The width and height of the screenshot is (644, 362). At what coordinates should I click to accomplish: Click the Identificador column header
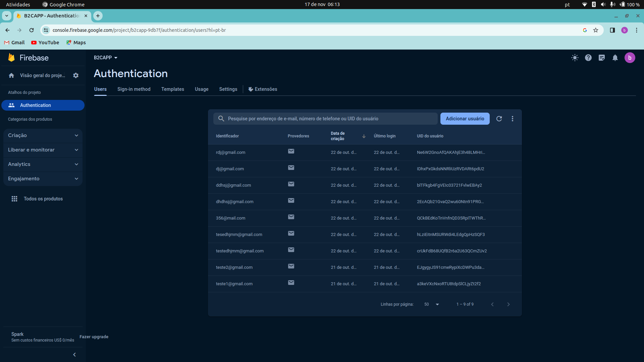point(227,136)
